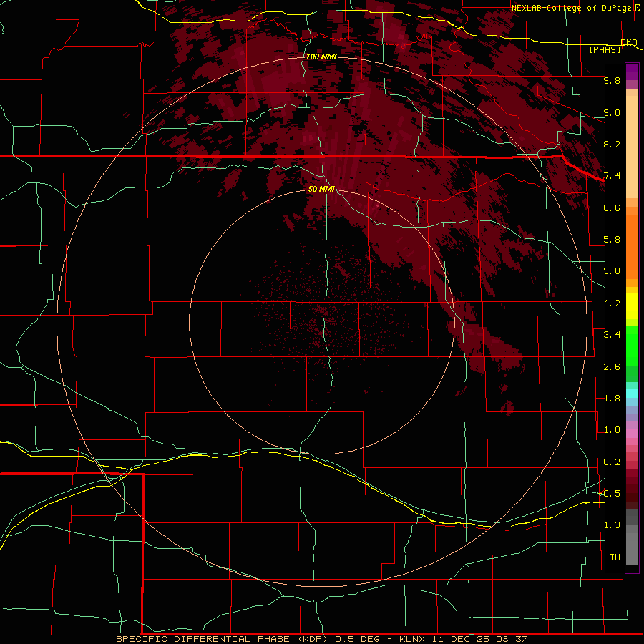644x644 pixels.
Task: Click the 1.8 value on the color scale
Action: pyautogui.click(x=612, y=399)
